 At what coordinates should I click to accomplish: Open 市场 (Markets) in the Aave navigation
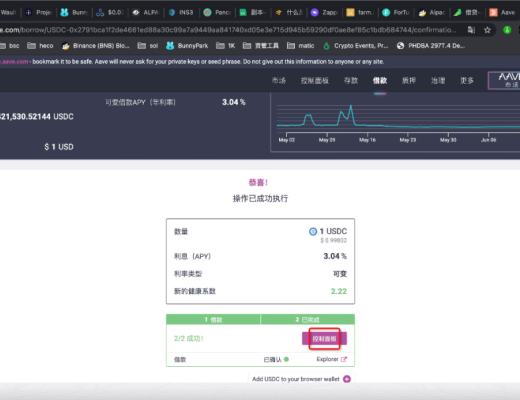(x=279, y=80)
